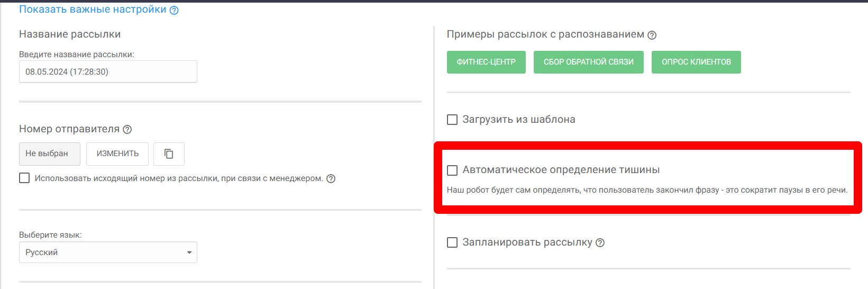Select the ФИТНЕС-ЦЕНТР example template
868x289 pixels.
(x=486, y=62)
